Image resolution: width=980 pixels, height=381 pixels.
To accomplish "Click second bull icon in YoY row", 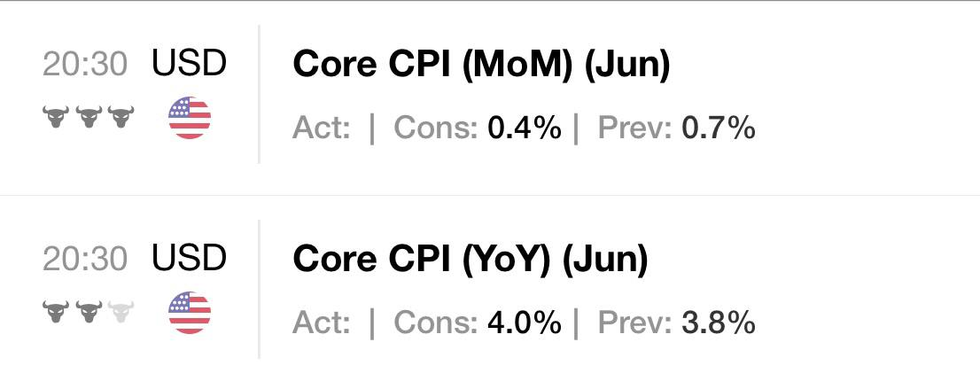I will tap(88, 312).
